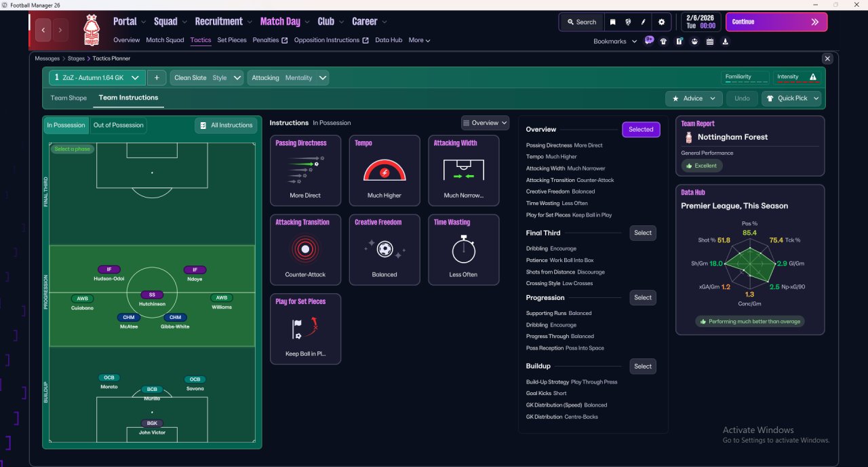Viewport: 868px width, 467px height.
Task: Click the globe world icon
Action: [x=628, y=22]
